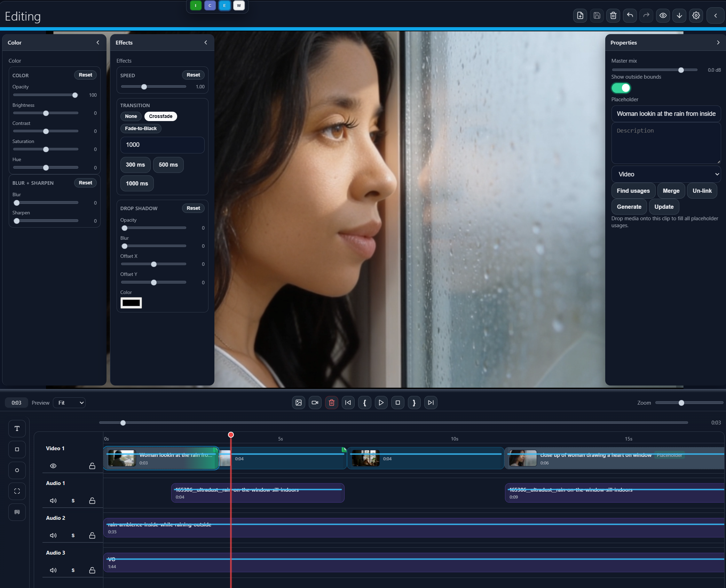Redo using the redo arrow icon
The height and width of the screenshot is (588, 726).
[646, 15]
